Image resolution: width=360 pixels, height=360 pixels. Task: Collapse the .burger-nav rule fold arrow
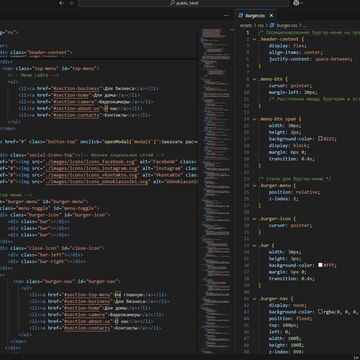pyautogui.click(x=254, y=299)
